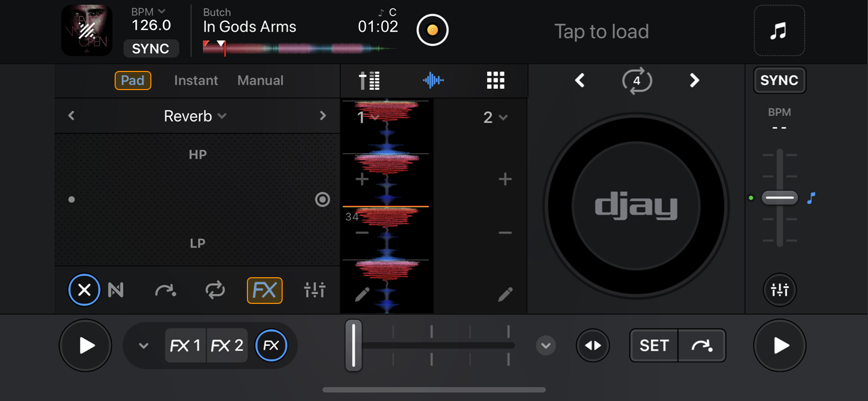The width and height of the screenshot is (868, 401).
Task: Play the left deck
Action: (85, 346)
